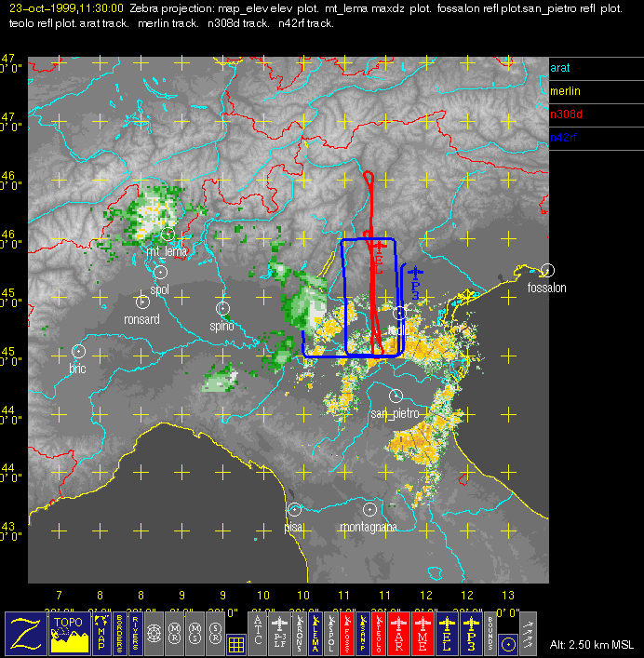Click the Alt: 2.50 km MSL readout
The height and width of the screenshot is (658, 644).
tap(592, 645)
